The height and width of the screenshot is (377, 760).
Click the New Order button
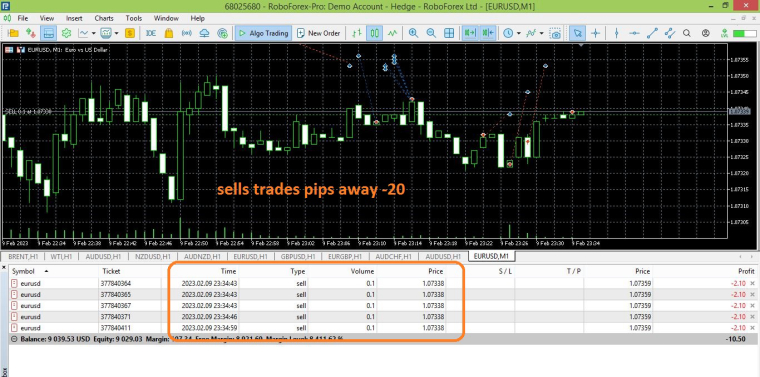pyautogui.click(x=318, y=33)
